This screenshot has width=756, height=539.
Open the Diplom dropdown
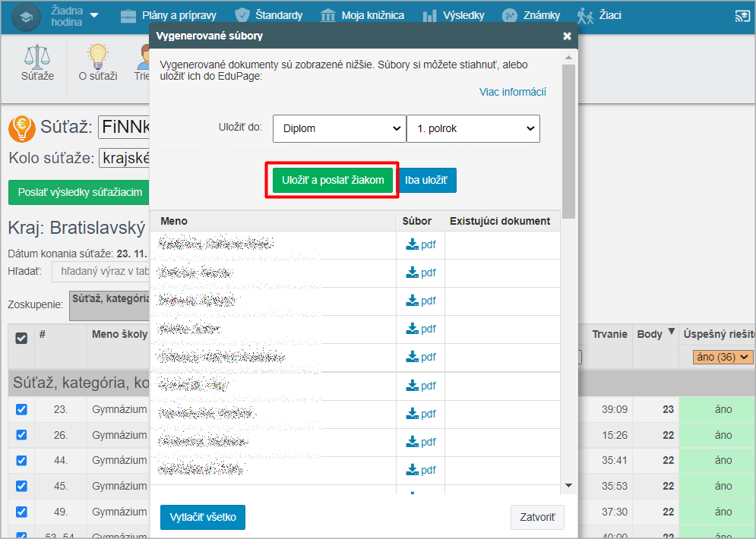coord(339,128)
